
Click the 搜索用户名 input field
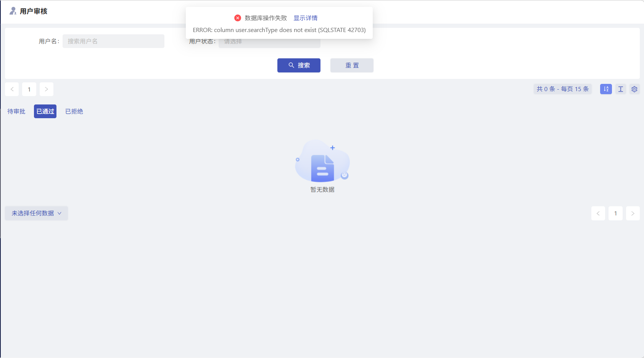[x=113, y=41]
